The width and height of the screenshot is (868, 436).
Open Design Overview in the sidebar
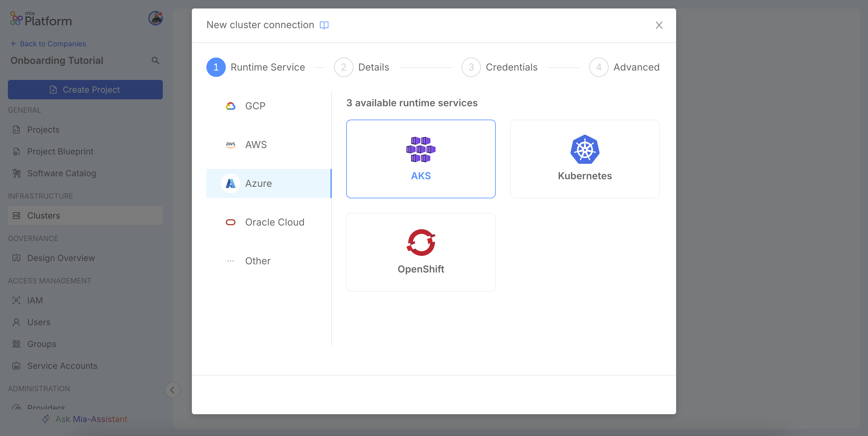(85, 258)
